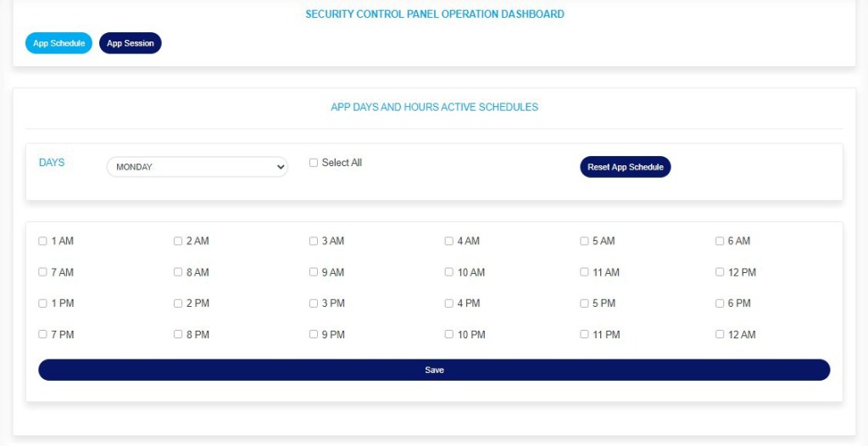
Task: Open the App Schedule tab
Action: [58, 43]
